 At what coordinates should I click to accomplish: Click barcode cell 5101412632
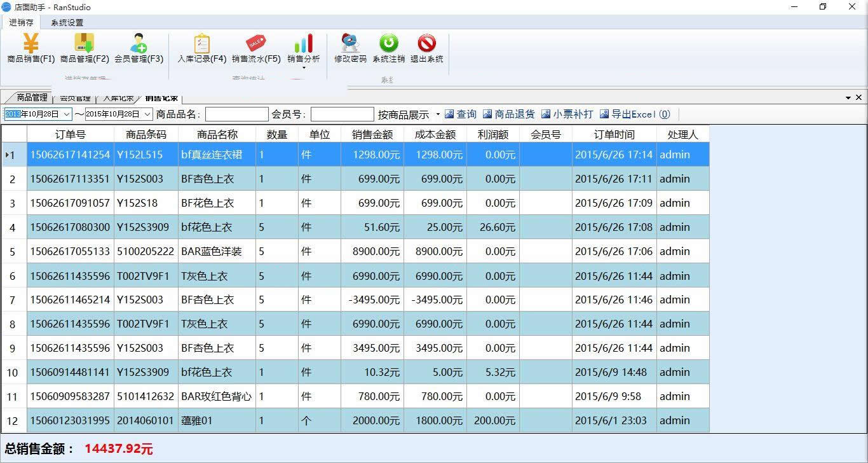coord(146,396)
